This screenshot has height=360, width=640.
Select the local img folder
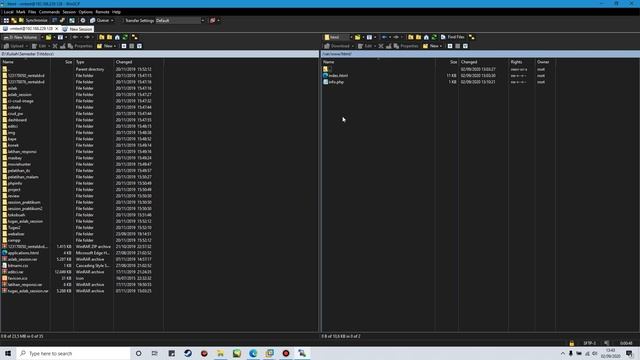coord(11,133)
